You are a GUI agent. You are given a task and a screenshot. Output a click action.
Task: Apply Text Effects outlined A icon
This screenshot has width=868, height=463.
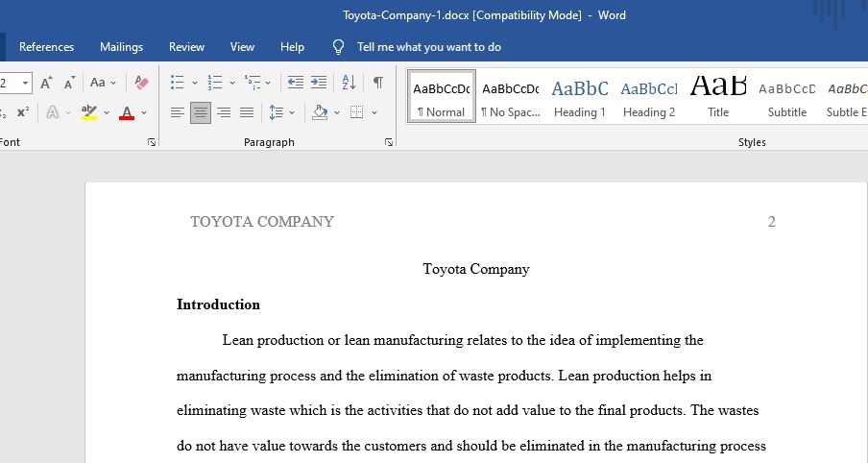pyautogui.click(x=53, y=112)
